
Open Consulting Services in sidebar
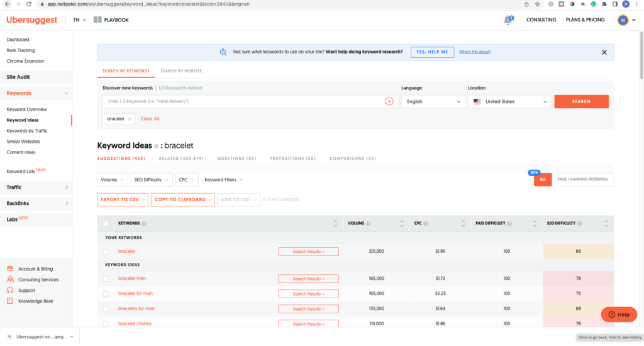coord(33,279)
